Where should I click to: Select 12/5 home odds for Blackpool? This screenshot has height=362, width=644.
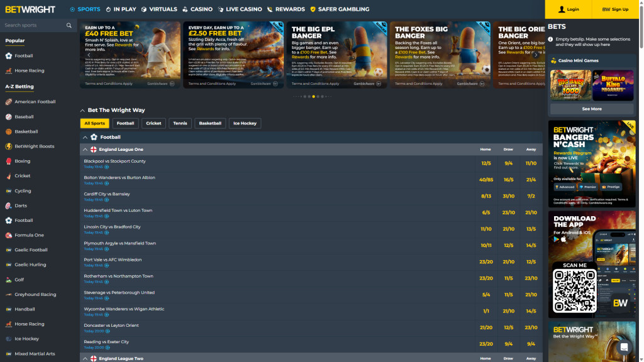486,163
